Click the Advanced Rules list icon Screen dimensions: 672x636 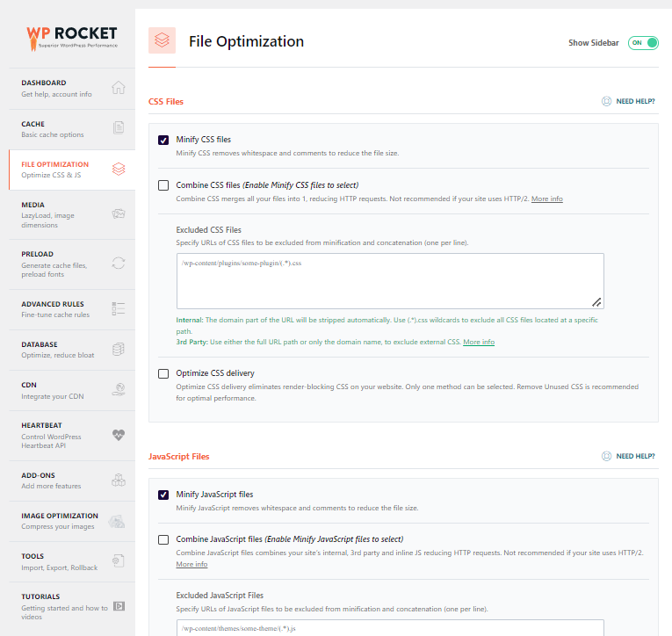(119, 308)
